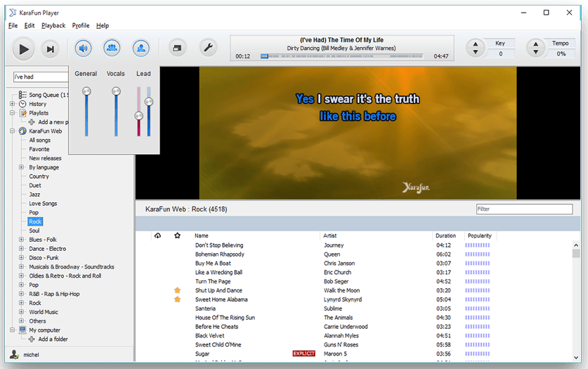Select the song Don't Stop Believing
588x369 pixels.
tap(219, 245)
